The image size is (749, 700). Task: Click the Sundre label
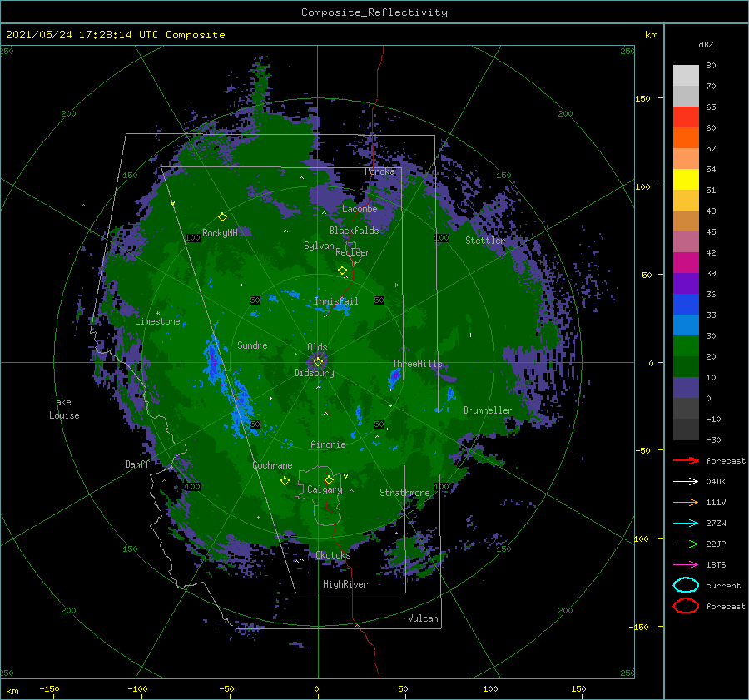[252, 345]
